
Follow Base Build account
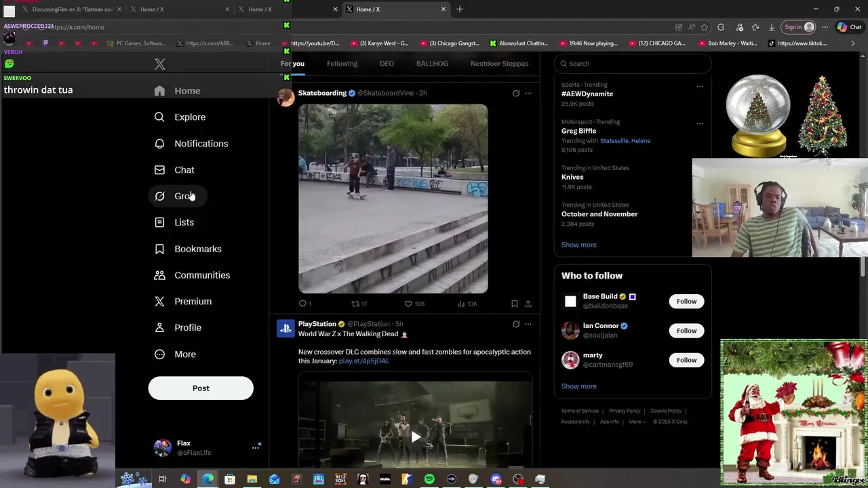tap(686, 302)
